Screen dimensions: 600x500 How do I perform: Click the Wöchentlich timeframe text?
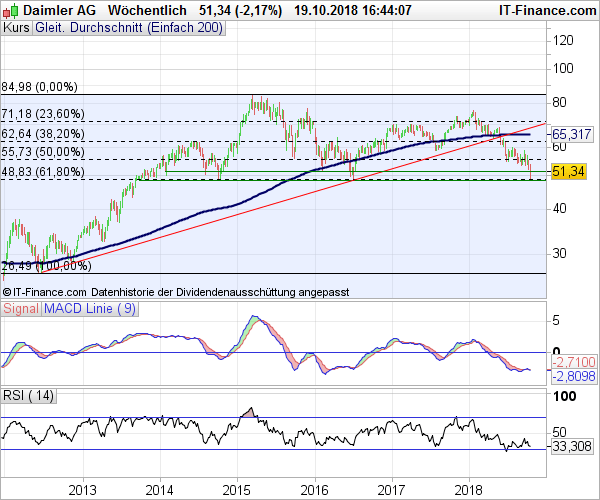click(147, 10)
